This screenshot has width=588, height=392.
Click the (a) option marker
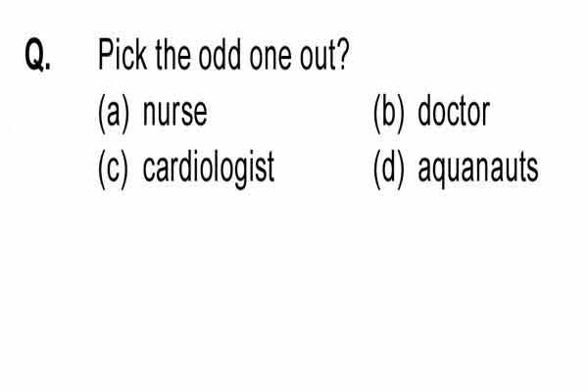pyautogui.click(x=114, y=114)
